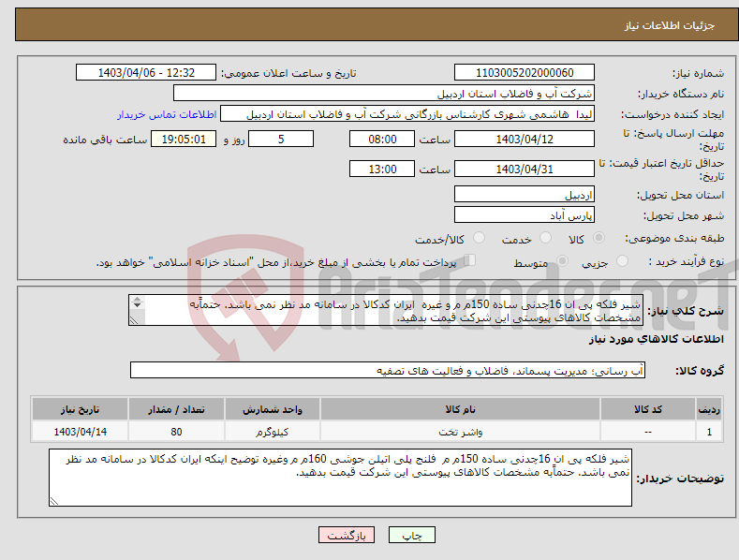The image size is (739, 560).
Task: Click the remaining days field showing 5
Action: pos(281,139)
